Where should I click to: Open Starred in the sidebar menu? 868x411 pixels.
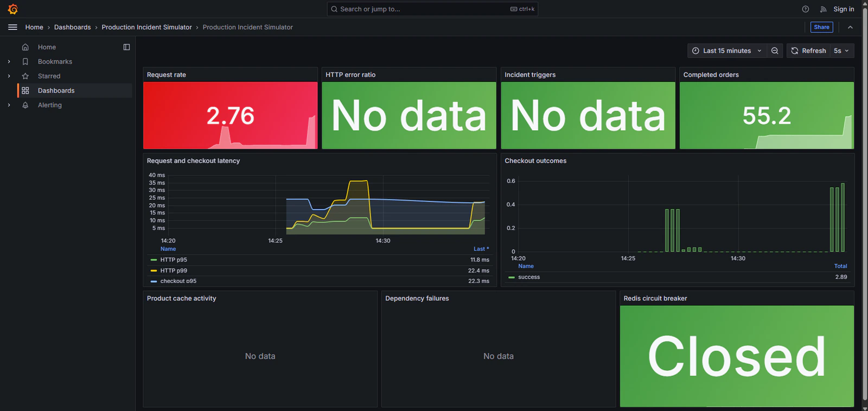coord(49,76)
